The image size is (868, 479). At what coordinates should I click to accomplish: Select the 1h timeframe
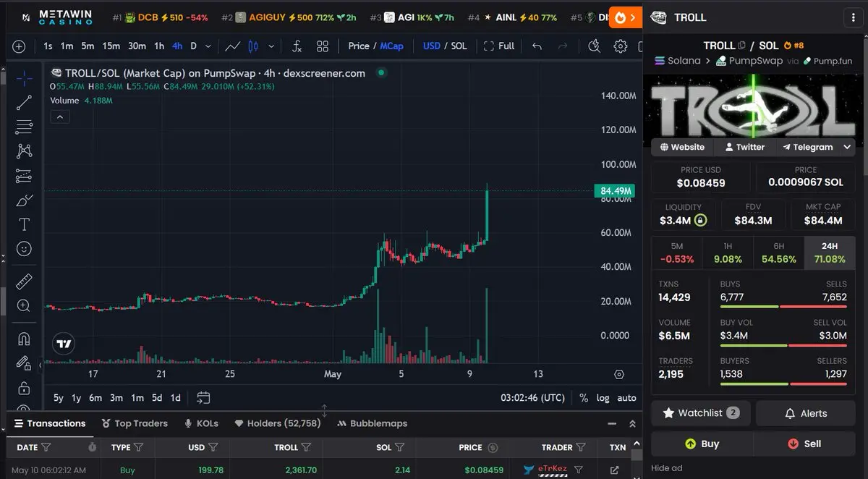pos(159,46)
